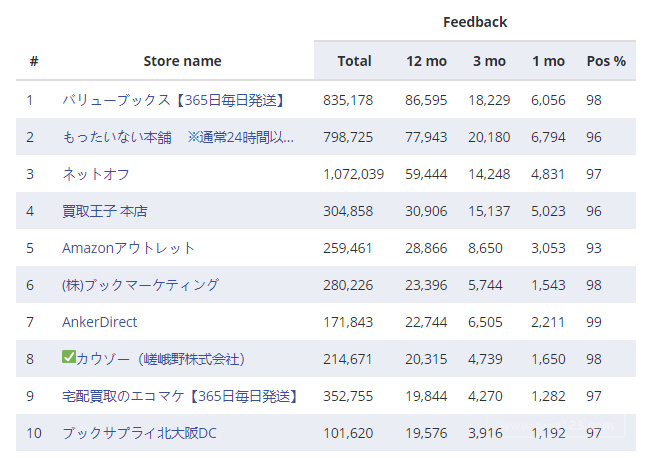
Task: Open the 宅配買取のエコマケ store link
Action: click(179, 396)
